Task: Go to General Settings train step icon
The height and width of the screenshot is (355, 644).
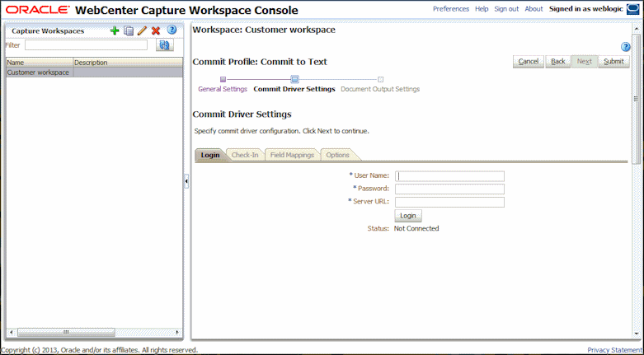Action: (x=223, y=79)
